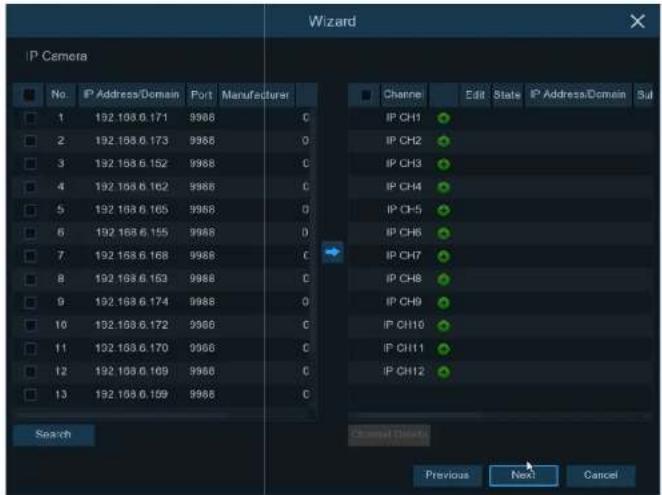Go back with the Previous button
The height and width of the screenshot is (495, 662).
pyautogui.click(x=447, y=476)
